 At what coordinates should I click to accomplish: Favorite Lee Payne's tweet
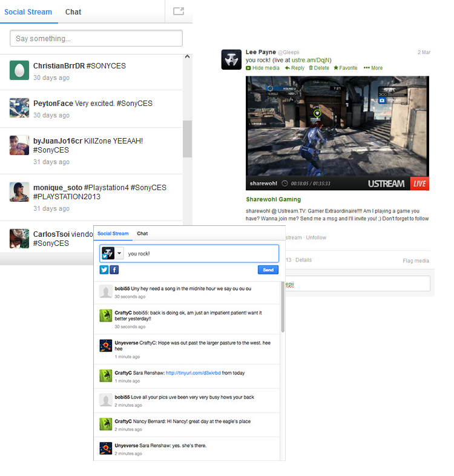tap(346, 68)
